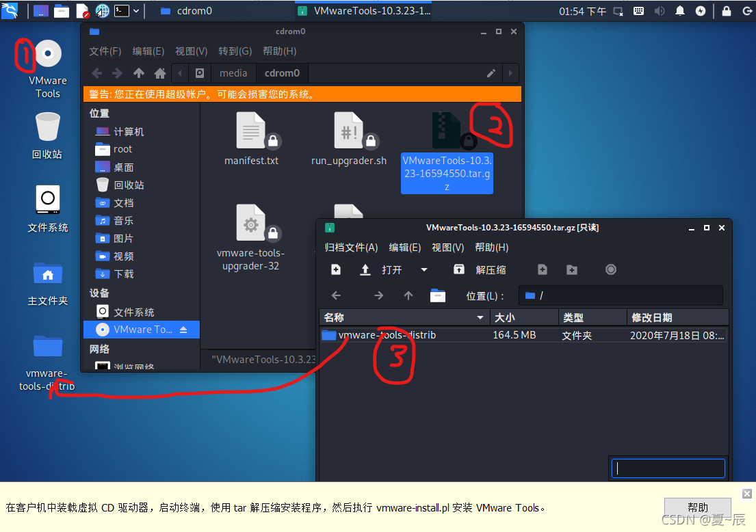
Task: Go to parent folder in cdrom0
Action: click(x=139, y=73)
